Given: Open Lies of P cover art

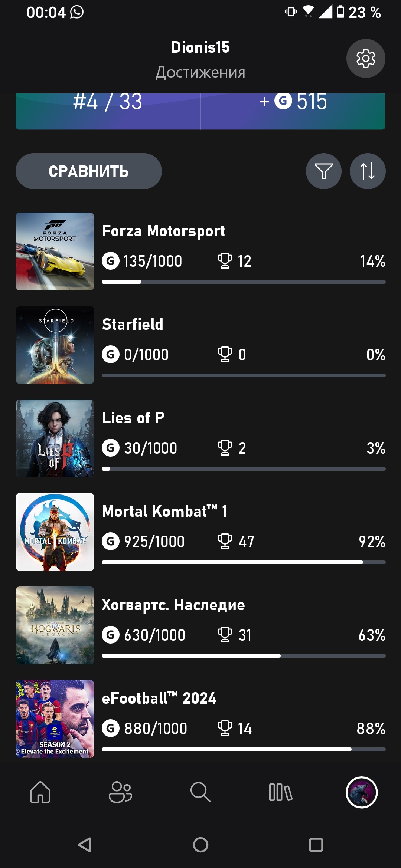Looking at the screenshot, I should click(x=55, y=438).
